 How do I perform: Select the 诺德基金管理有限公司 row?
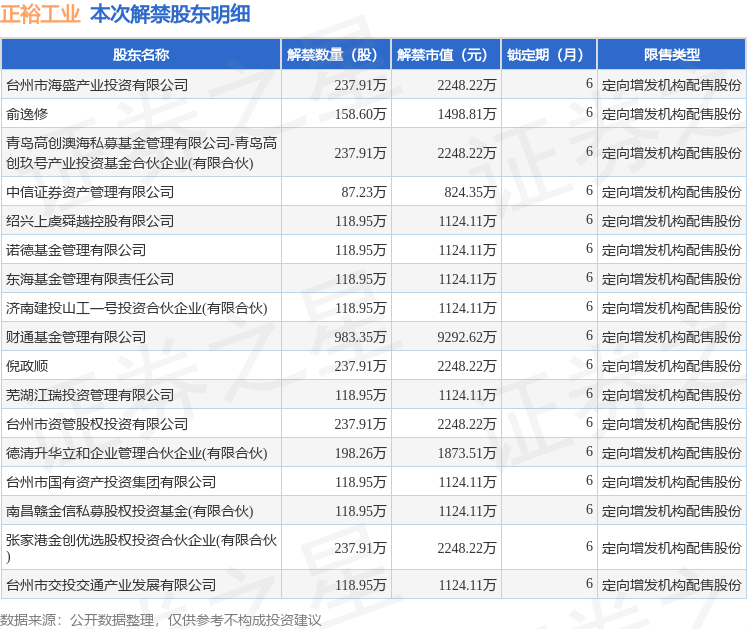point(374,250)
